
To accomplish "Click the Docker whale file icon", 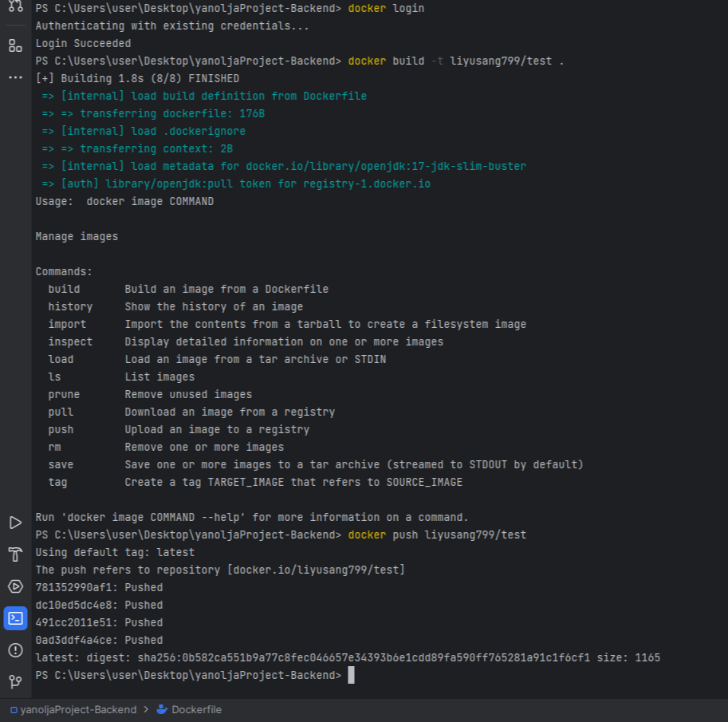I will tap(162, 709).
